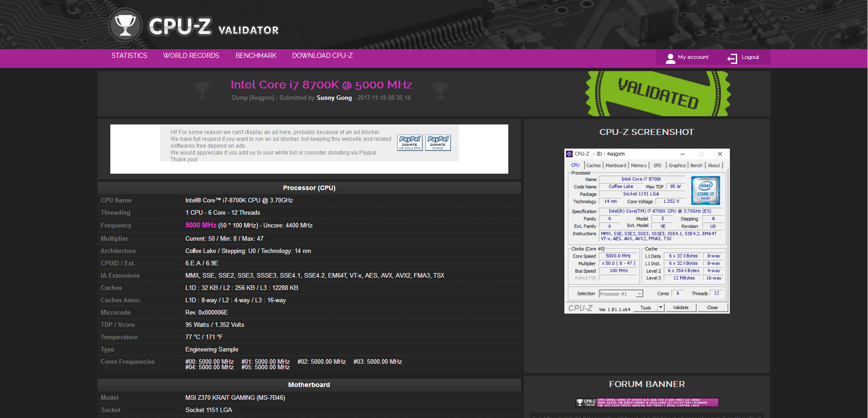Click the green Validated stamp badge

tap(658, 94)
